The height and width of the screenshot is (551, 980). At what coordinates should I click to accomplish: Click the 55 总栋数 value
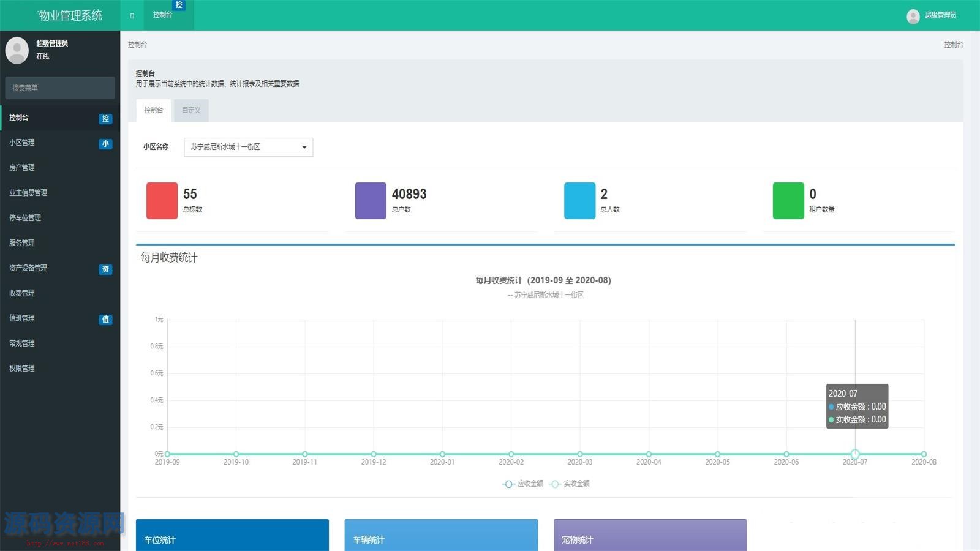tap(190, 194)
